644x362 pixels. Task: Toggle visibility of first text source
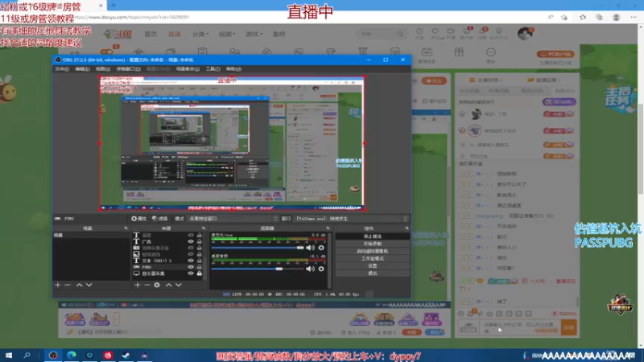(191, 236)
